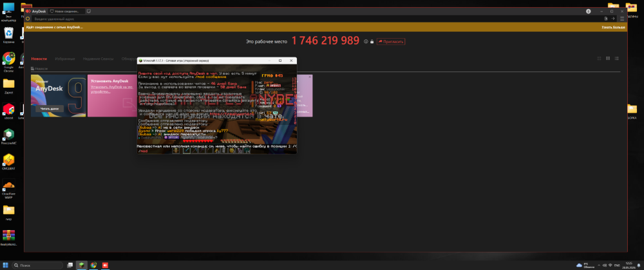The image size is (644, 270).
Task: Click the taskbar search box "Поиск"
Action: pos(37,265)
